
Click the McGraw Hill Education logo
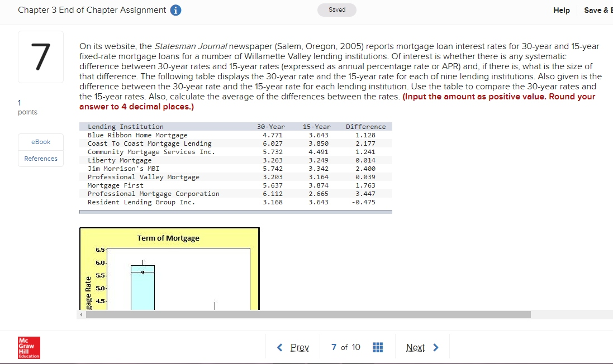click(29, 348)
